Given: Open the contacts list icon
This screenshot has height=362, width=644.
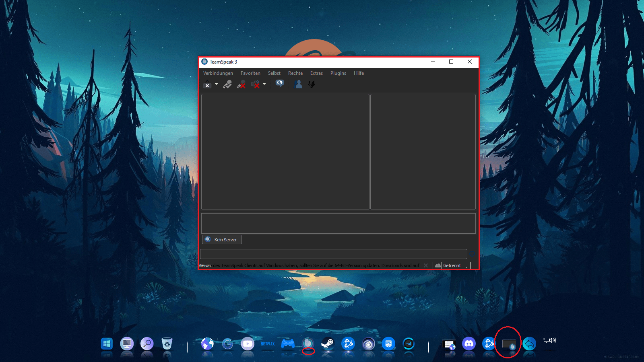Looking at the screenshot, I should click(x=298, y=84).
